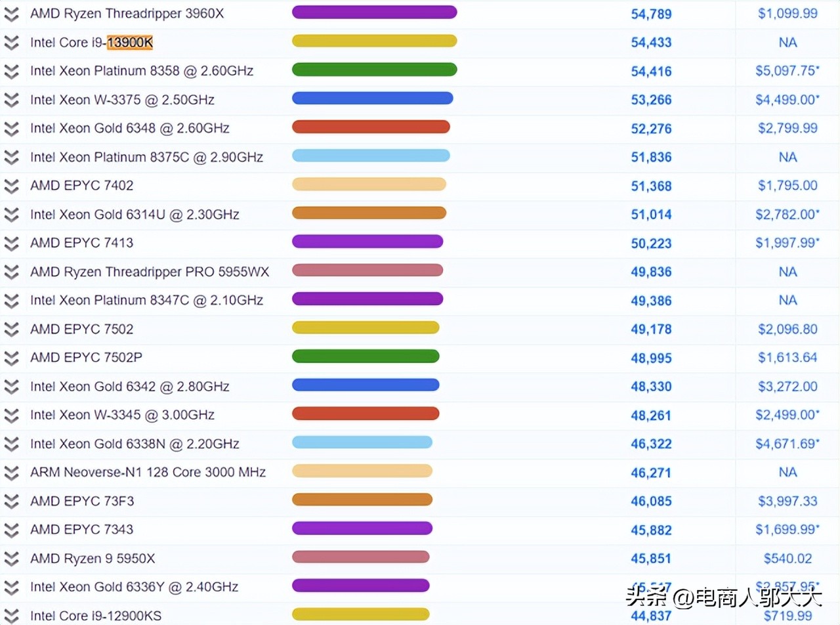Click the AMD EPYC 7502P name
The height and width of the screenshot is (625, 840).
86,357
